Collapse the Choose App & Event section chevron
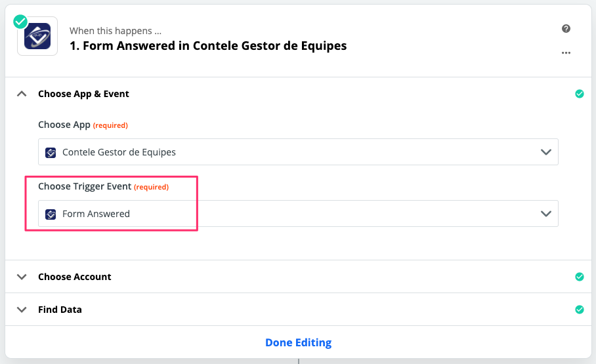The height and width of the screenshot is (364, 596). pos(22,94)
